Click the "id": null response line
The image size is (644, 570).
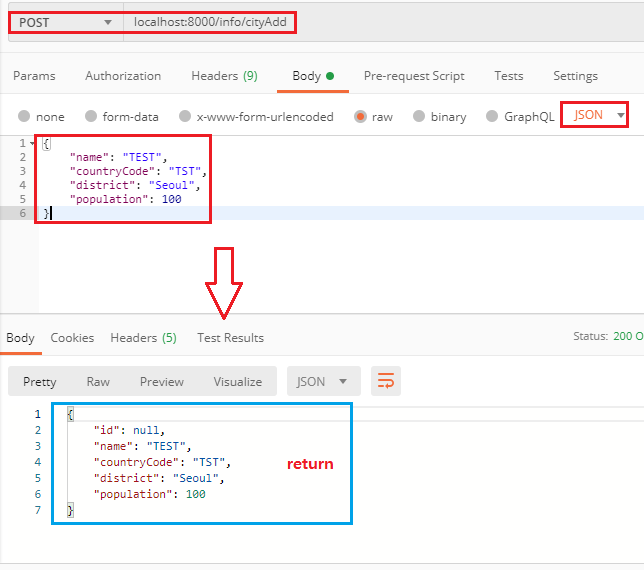129,430
